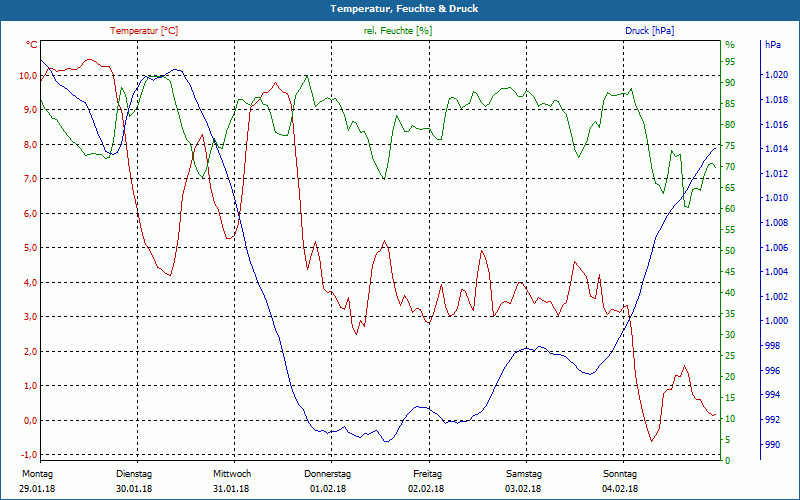The height and width of the screenshot is (500, 800).
Task: Click the 95 humidity axis value
Action: (730, 62)
